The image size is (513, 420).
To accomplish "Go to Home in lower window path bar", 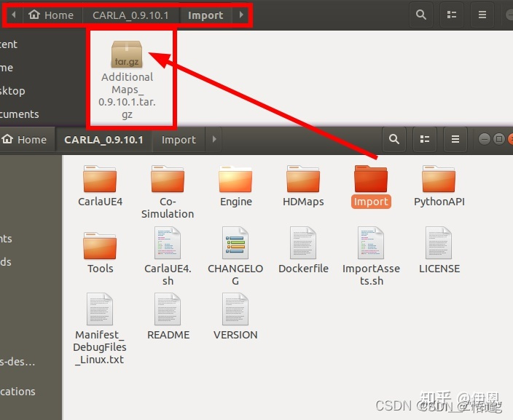I will tap(25, 140).
